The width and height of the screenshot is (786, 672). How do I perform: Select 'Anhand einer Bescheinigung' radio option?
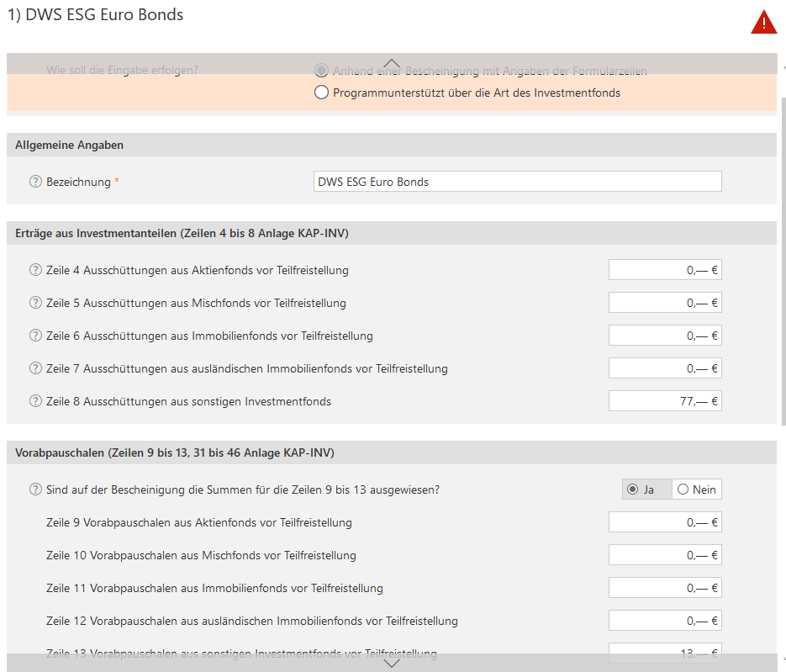click(x=321, y=70)
